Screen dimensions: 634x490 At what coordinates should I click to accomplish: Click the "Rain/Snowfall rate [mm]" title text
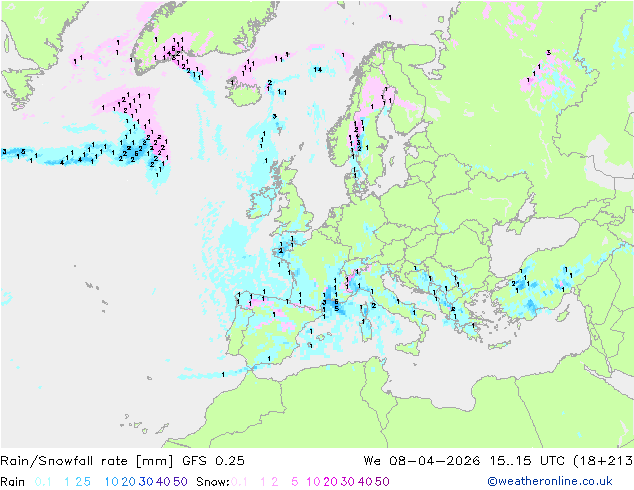coord(87,460)
